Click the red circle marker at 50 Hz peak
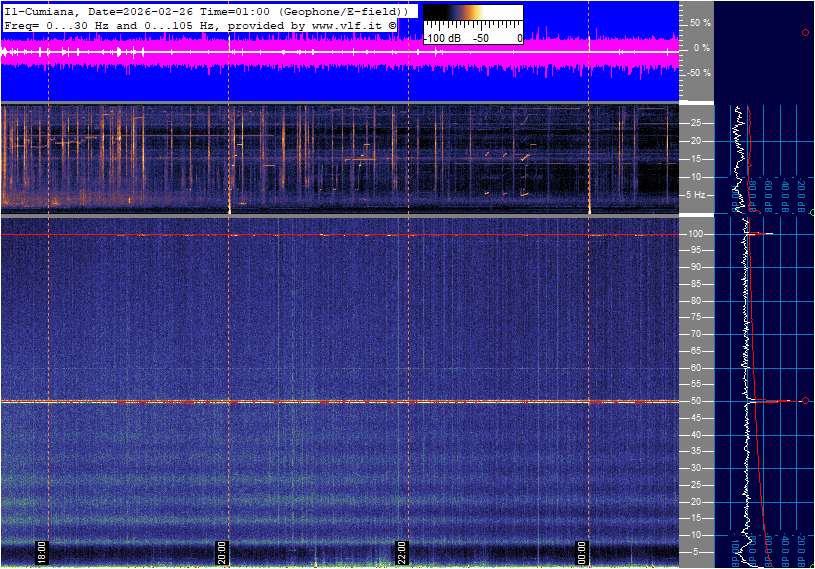This screenshot has height=569, width=815. 805,401
